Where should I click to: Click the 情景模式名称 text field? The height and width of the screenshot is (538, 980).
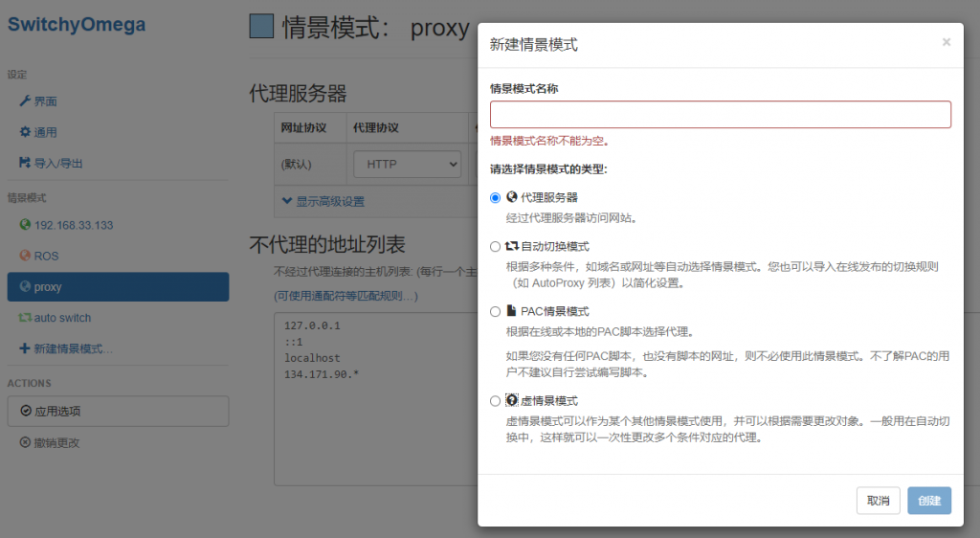(x=720, y=115)
